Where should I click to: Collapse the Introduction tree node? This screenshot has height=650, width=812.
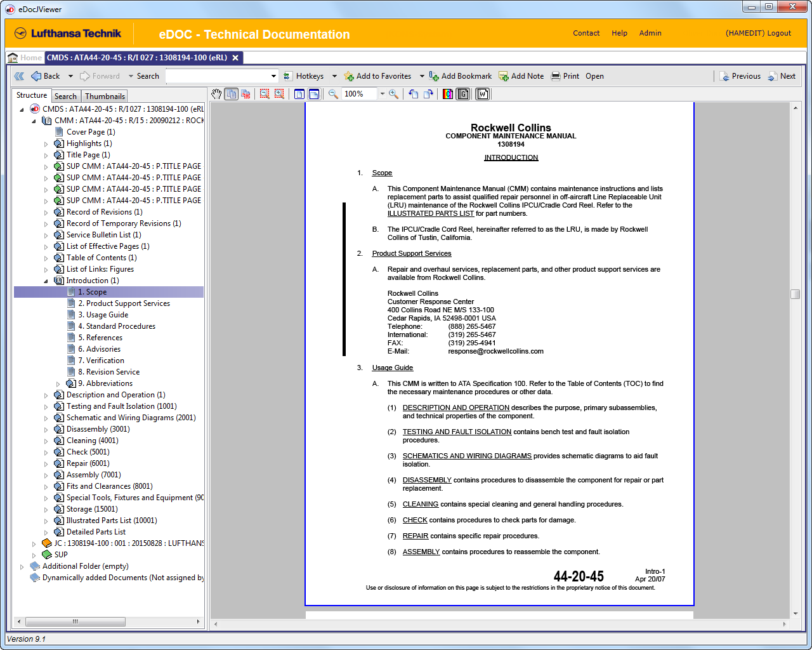(x=46, y=281)
